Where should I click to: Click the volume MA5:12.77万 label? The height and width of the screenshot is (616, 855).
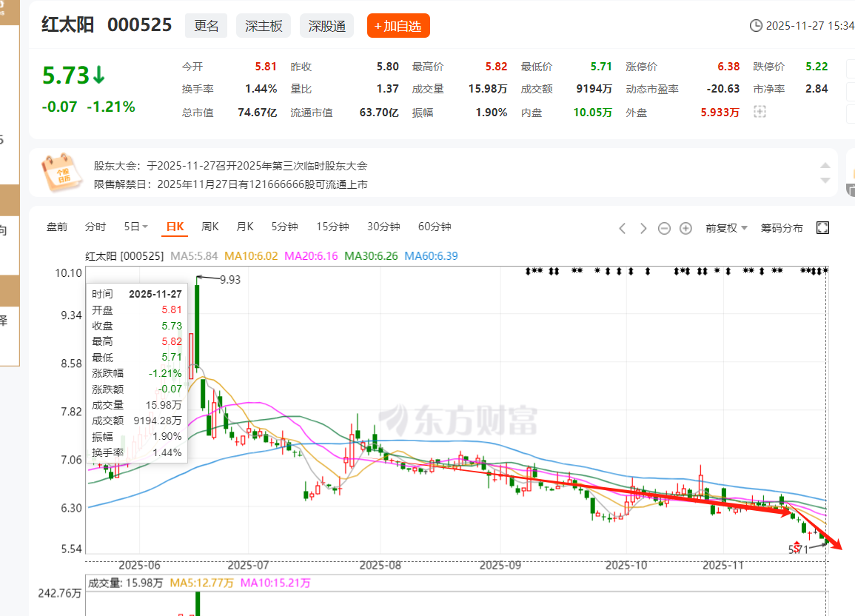(202, 583)
